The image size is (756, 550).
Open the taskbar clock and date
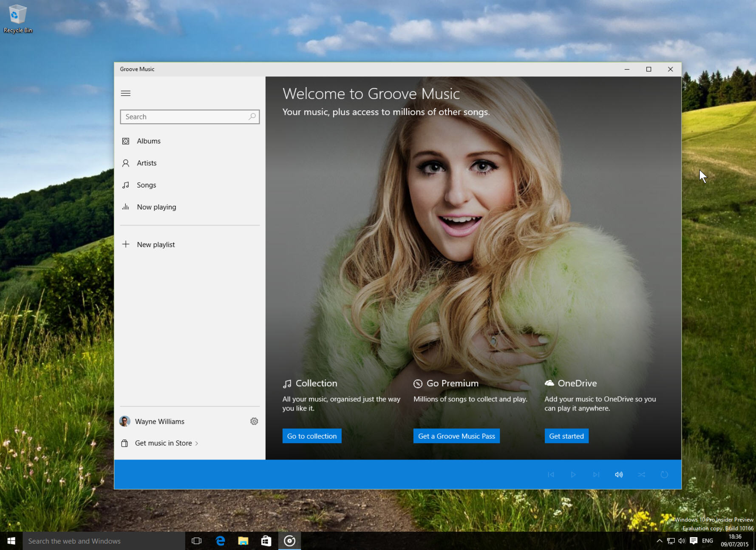[x=734, y=541]
